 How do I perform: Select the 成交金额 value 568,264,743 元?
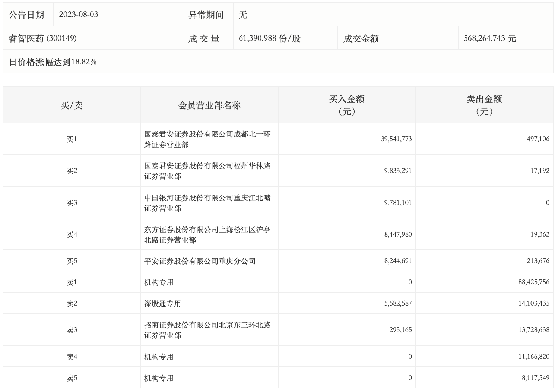(489, 38)
